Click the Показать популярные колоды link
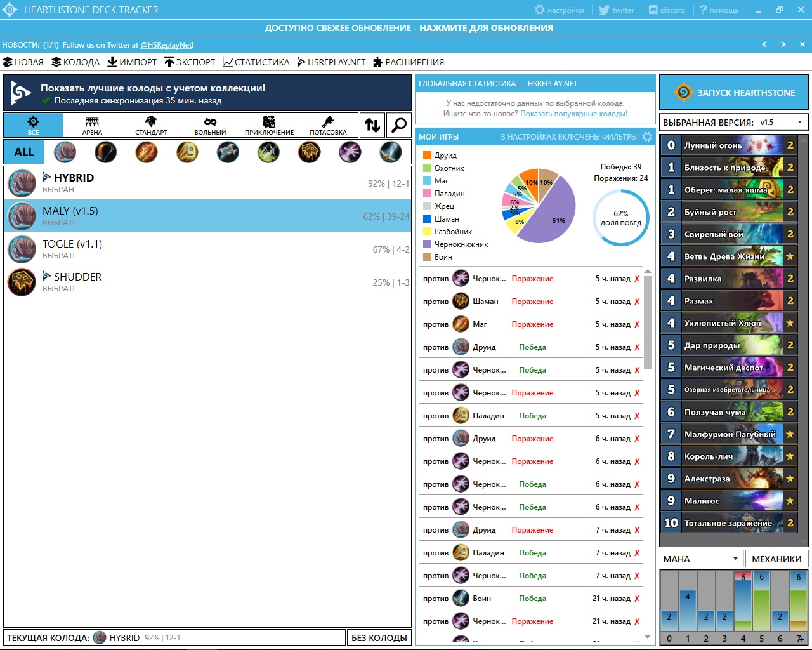 click(x=573, y=114)
